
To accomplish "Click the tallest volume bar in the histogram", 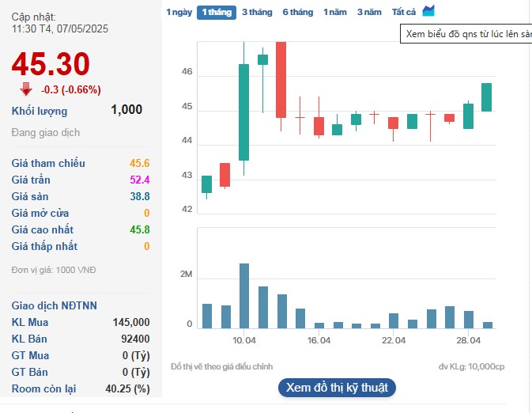I will click(x=244, y=295).
